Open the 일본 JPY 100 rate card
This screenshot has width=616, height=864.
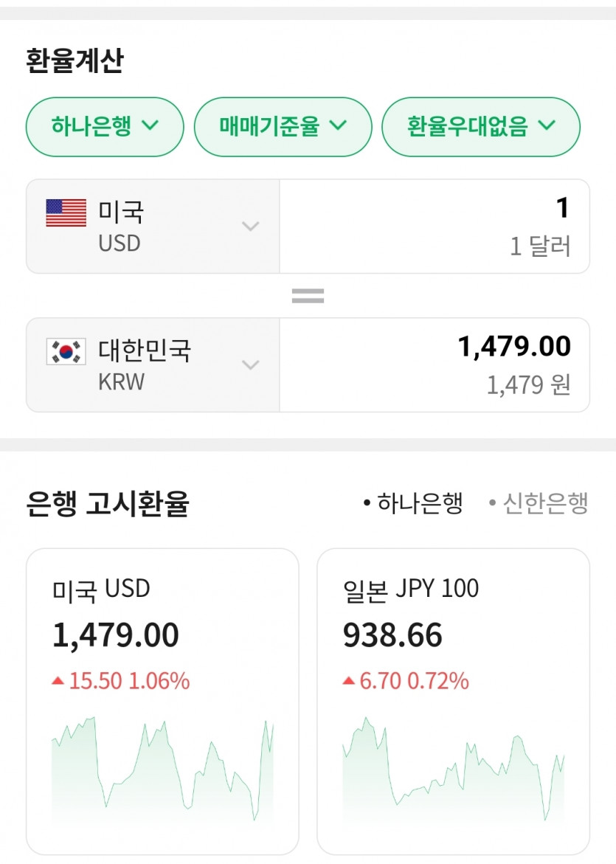click(453, 612)
